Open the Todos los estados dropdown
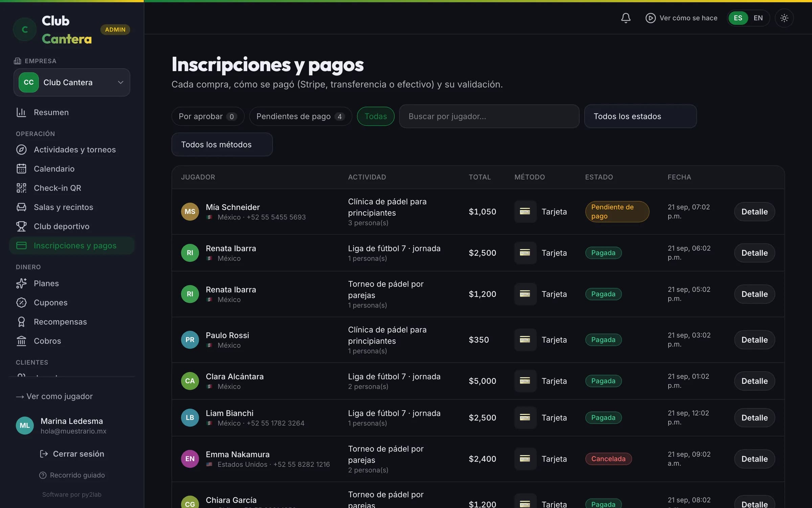The width and height of the screenshot is (812, 508). pyautogui.click(x=640, y=116)
